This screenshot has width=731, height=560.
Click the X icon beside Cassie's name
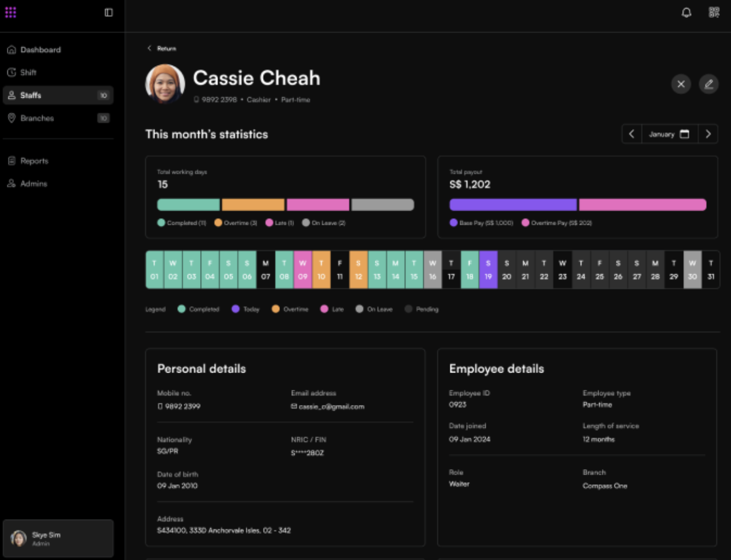pos(681,84)
